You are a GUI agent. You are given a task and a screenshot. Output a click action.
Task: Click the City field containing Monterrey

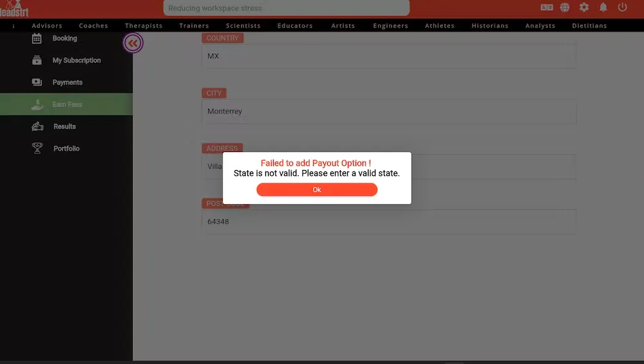(x=389, y=111)
